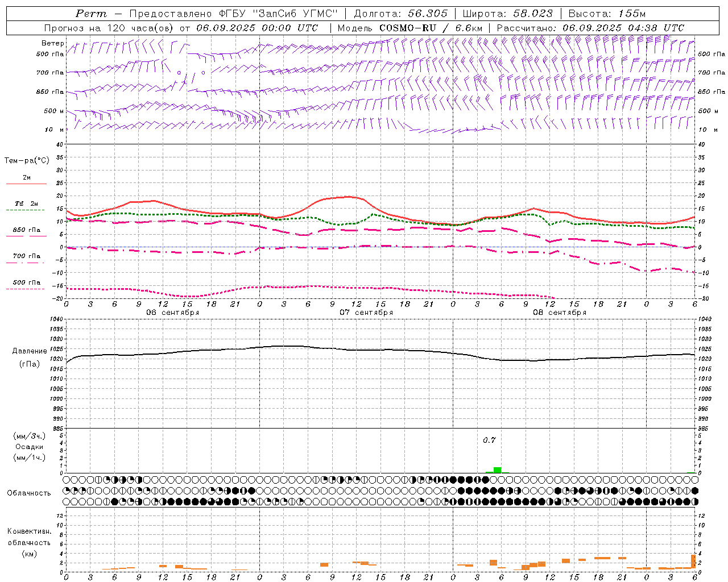Click the "07 сентября" date label

pos(366,313)
